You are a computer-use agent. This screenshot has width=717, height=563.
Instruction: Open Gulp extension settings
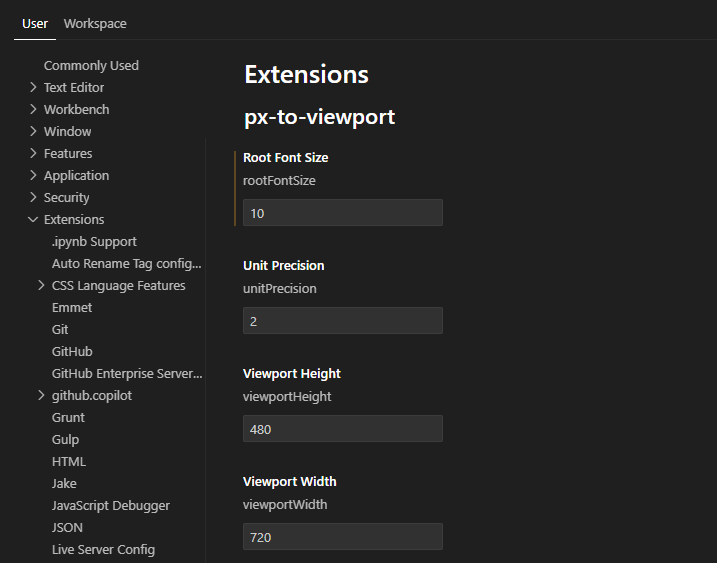pyautogui.click(x=65, y=440)
